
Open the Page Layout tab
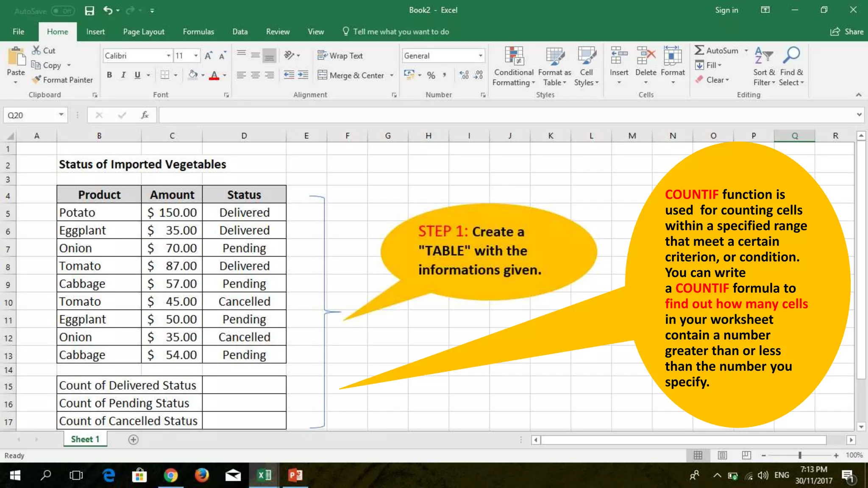(144, 32)
